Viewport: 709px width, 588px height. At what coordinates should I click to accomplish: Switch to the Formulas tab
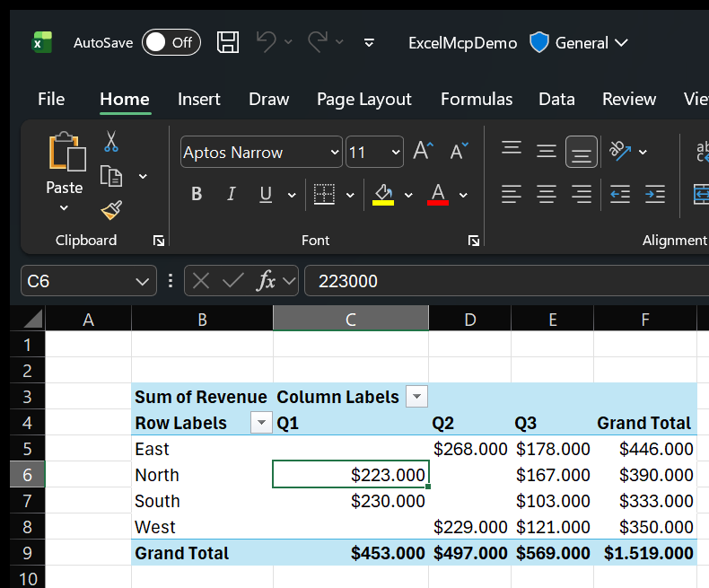coord(477,99)
